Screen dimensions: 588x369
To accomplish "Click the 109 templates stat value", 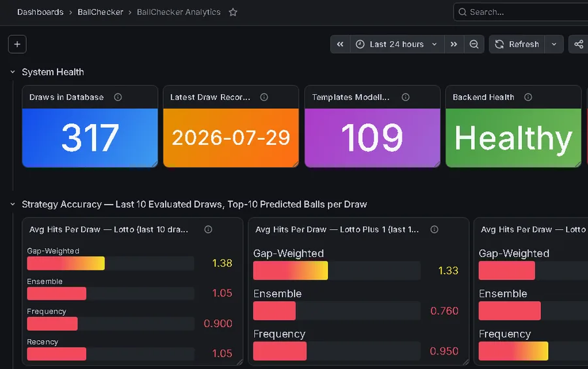I will point(372,138).
